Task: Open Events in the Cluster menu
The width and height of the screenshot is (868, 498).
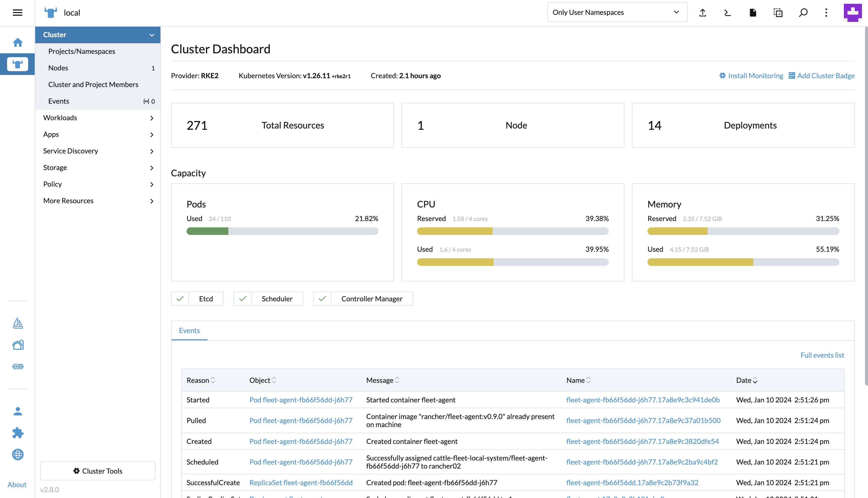Action: tap(98, 101)
